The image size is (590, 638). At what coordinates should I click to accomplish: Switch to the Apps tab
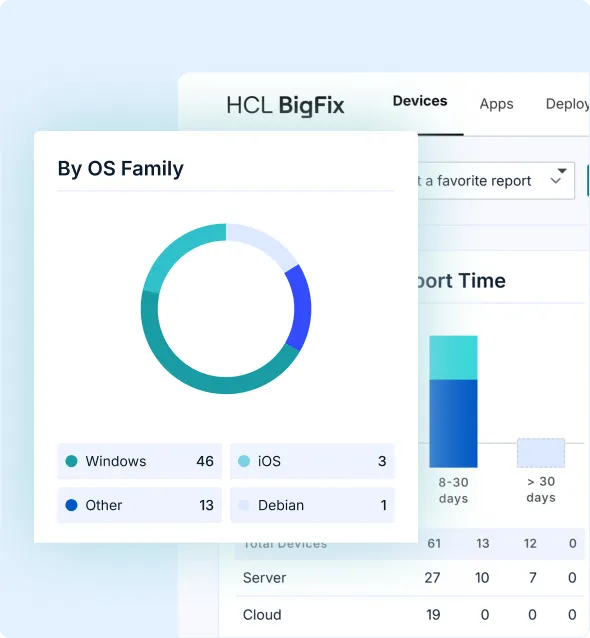click(496, 104)
